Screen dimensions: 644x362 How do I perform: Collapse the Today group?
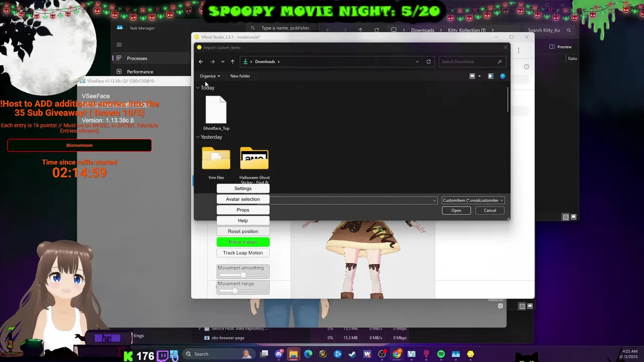pyautogui.click(x=198, y=87)
